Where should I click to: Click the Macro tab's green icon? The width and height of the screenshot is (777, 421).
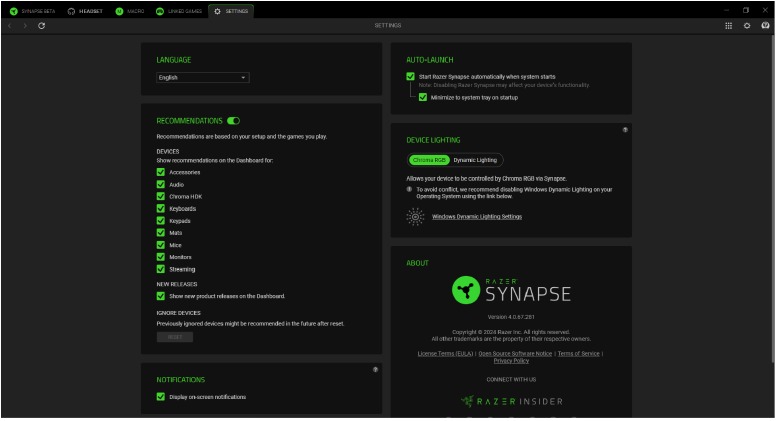tap(119, 11)
